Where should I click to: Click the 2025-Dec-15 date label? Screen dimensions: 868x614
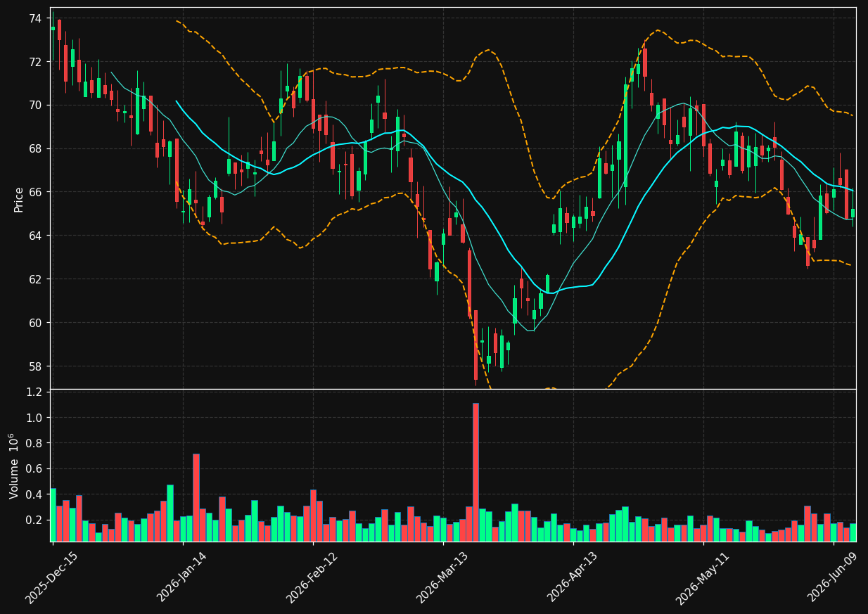(x=51, y=577)
